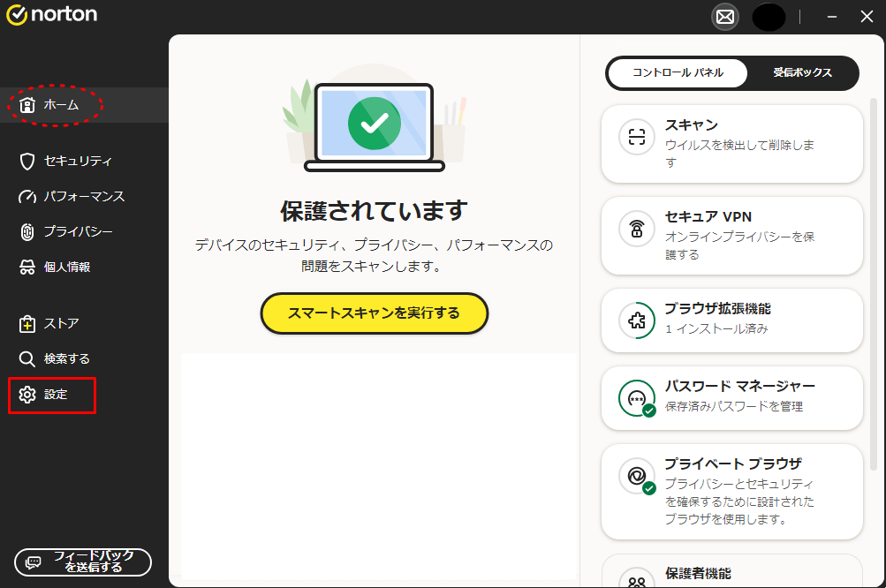This screenshot has width=886, height=588.
Task: Click the ブラウザ拡張機能 puzzle icon
Action: (637, 320)
